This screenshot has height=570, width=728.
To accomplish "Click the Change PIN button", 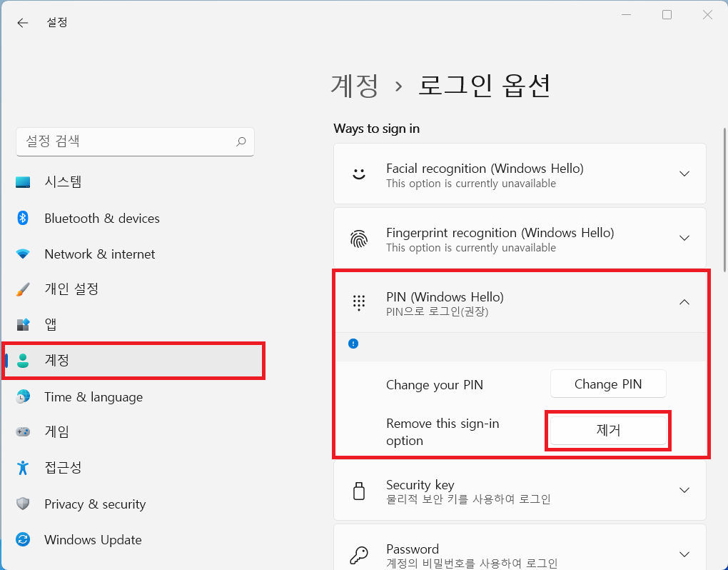I will (608, 384).
